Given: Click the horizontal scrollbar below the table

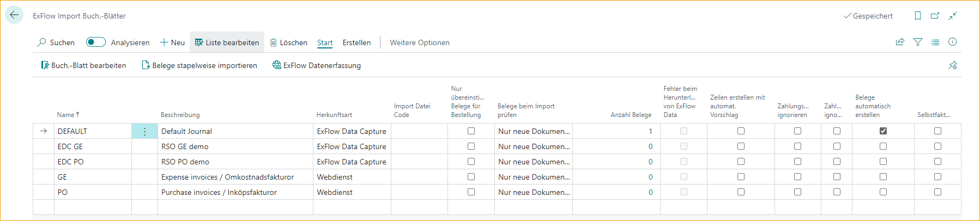Looking at the screenshot, I should coord(497,218).
